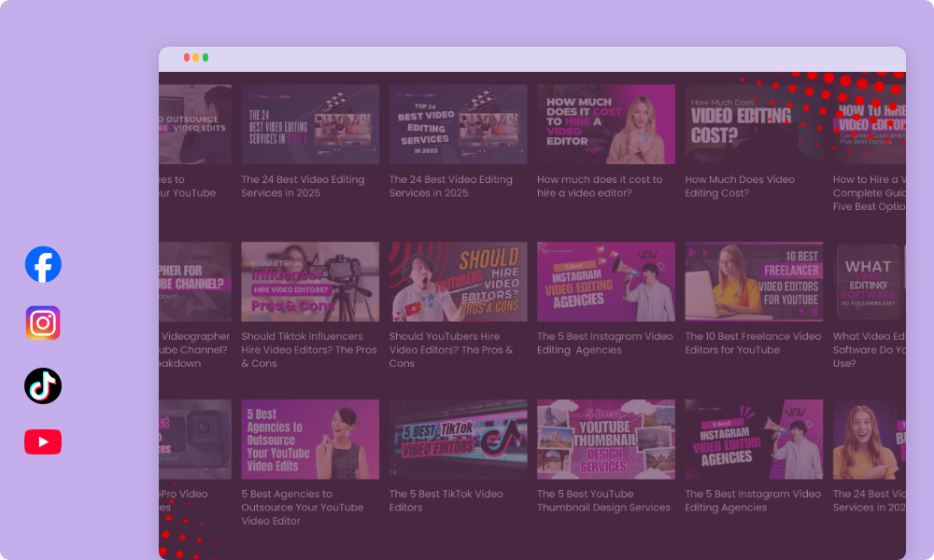Screen dimensions: 934x560
Task: Click the 'How Much Does Video Editing Cost?' thumbnail
Action: coord(753,124)
